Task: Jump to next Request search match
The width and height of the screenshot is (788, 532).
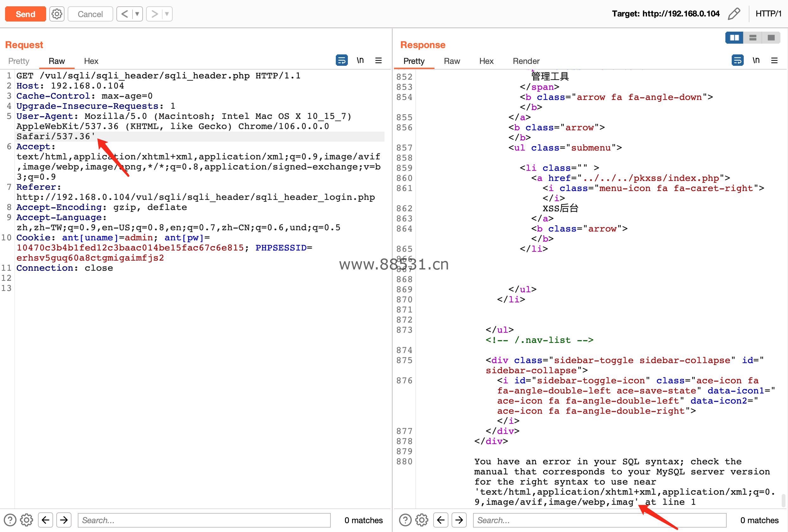Action: [x=64, y=520]
